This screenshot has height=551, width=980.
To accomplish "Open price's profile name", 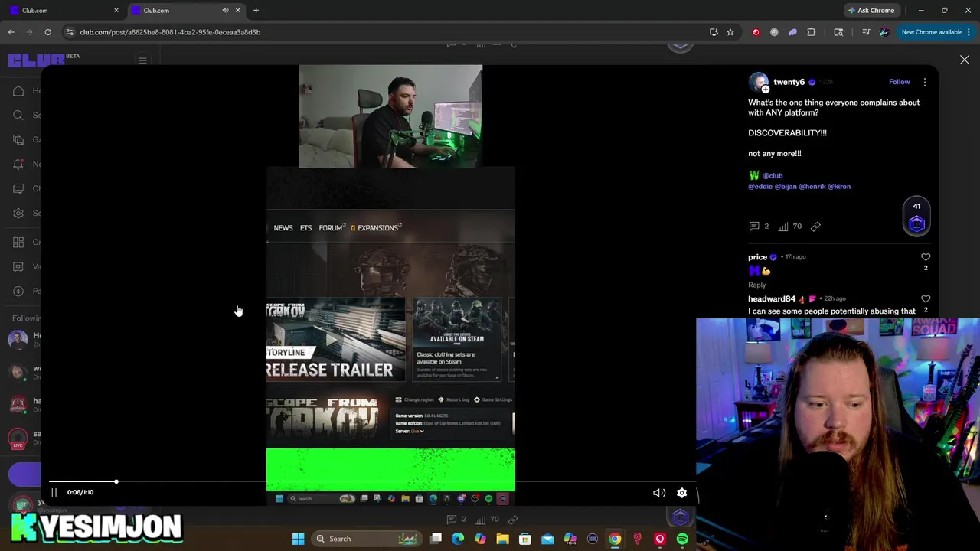I will pos(757,257).
